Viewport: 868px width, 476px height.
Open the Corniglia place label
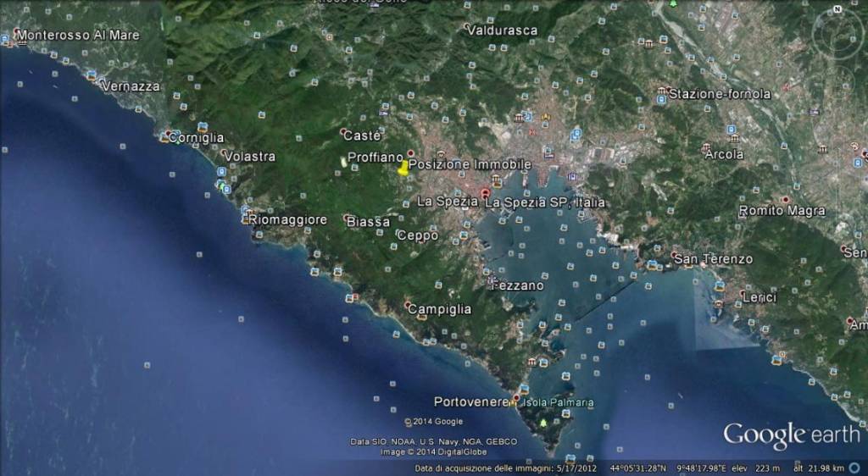196,137
